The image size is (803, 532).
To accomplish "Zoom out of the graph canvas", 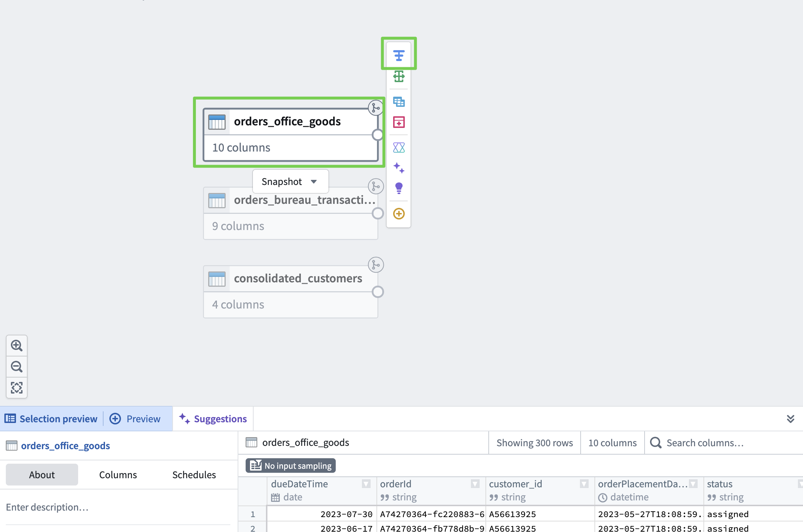I will pyautogui.click(x=17, y=367).
